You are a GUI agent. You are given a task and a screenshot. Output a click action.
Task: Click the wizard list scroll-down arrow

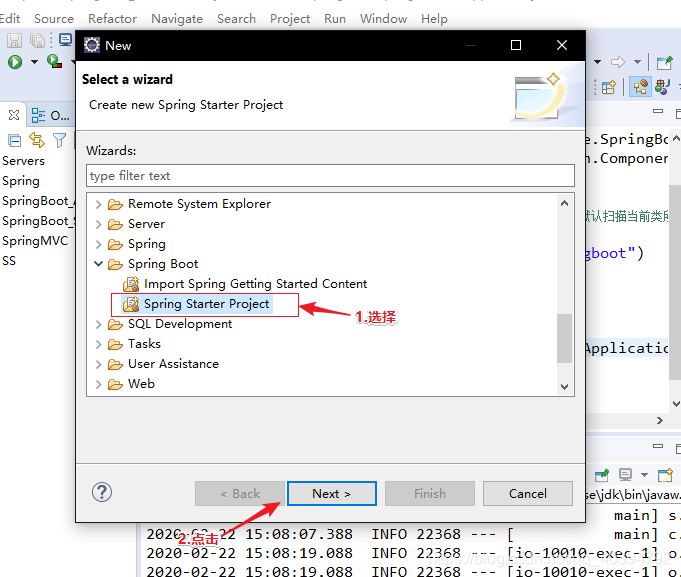click(x=564, y=386)
